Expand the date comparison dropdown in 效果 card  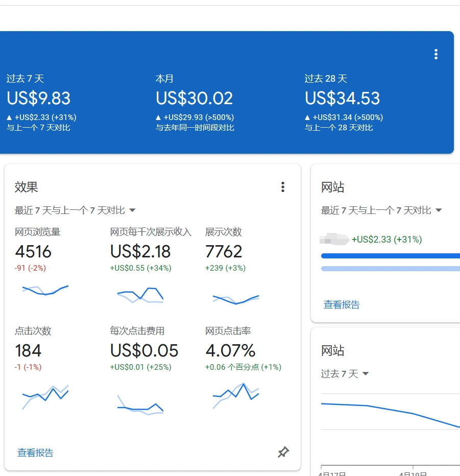click(132, 210)
